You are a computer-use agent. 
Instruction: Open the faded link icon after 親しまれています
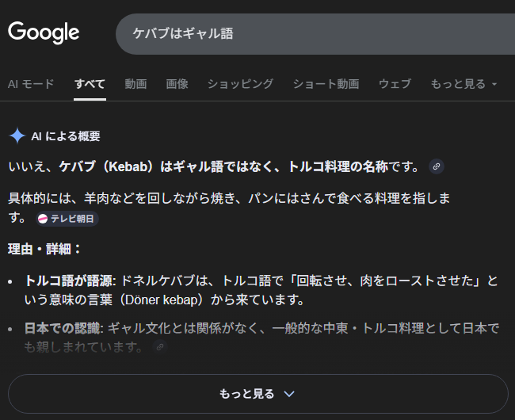(160, 347)
